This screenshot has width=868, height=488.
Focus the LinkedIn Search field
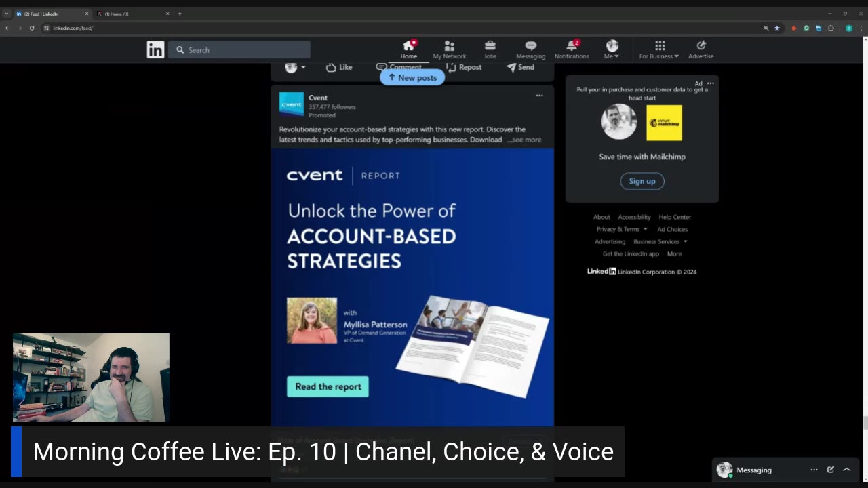coord(239,49)
